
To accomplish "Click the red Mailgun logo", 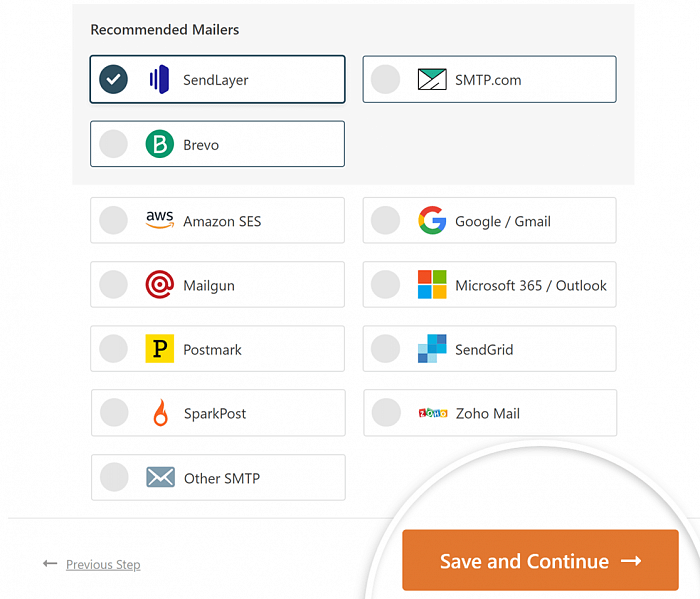I will pyautogui.click(x=159, y=284).
